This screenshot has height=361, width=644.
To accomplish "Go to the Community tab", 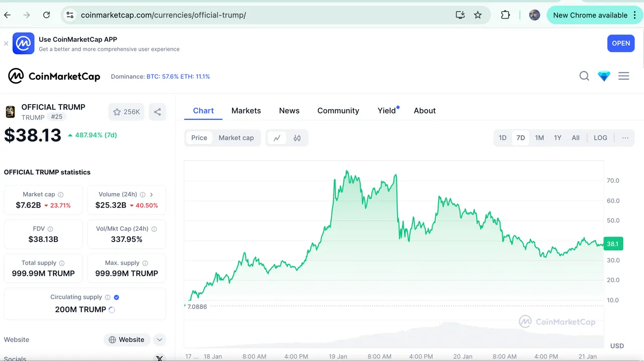I will coord(338,111).
